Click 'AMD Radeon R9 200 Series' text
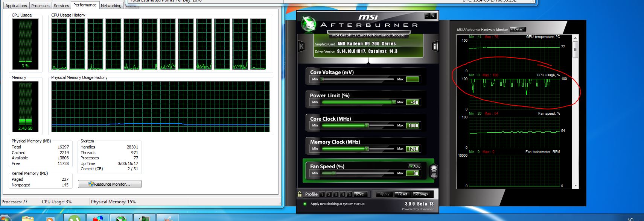644x221 pixels. (x=367, y=44)
